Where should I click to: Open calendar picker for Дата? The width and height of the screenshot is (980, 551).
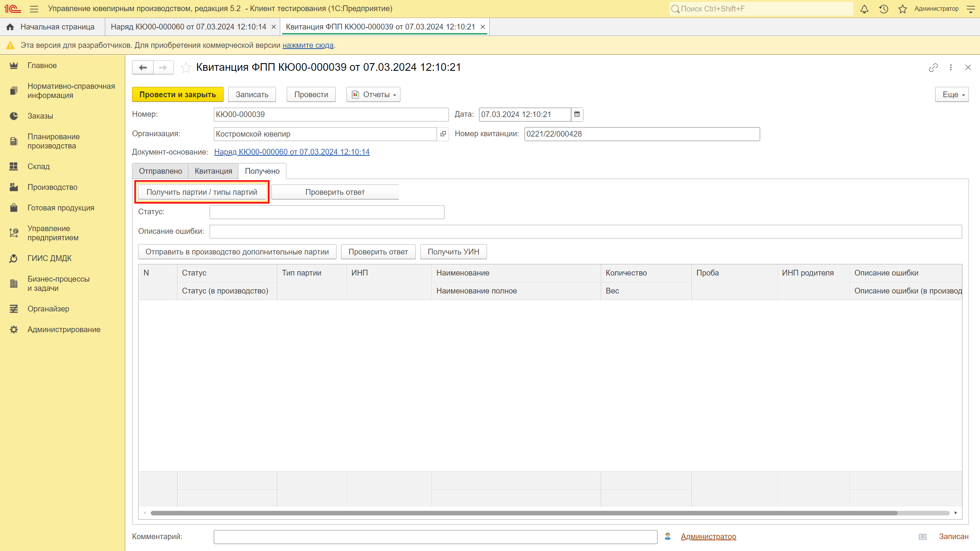[x=577, y=114]
